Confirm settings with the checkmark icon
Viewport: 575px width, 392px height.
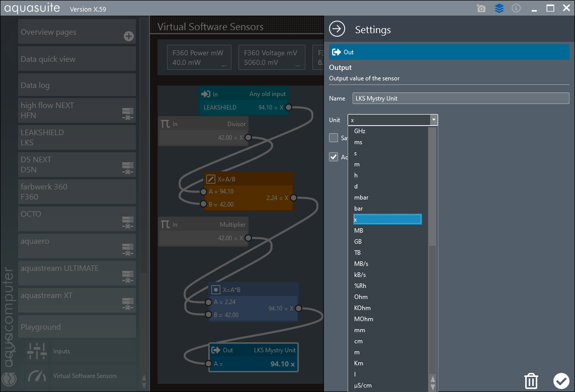coord(560,380)
